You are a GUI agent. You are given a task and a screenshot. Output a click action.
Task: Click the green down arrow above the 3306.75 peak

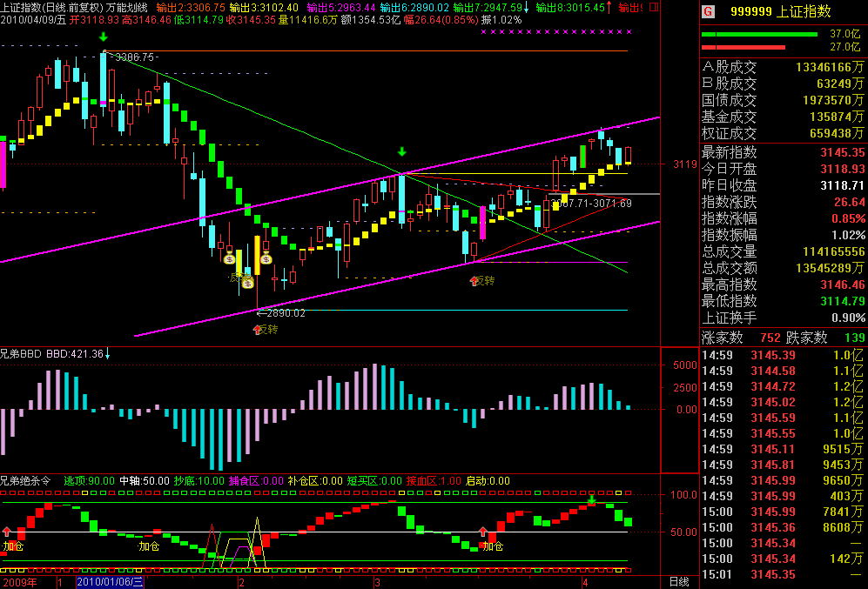(104, 37)
